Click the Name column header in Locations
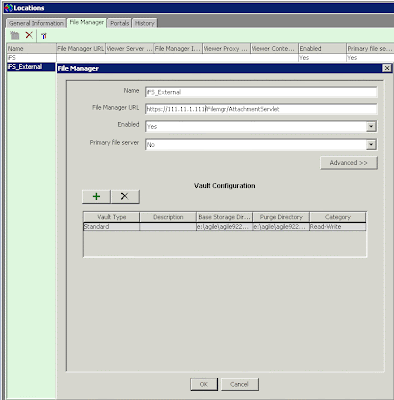This screenshot has height=400, width=394. pos(31,48)
